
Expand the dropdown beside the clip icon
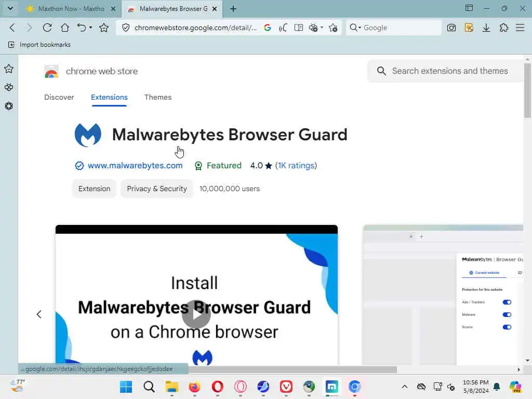tap(322, 28)
